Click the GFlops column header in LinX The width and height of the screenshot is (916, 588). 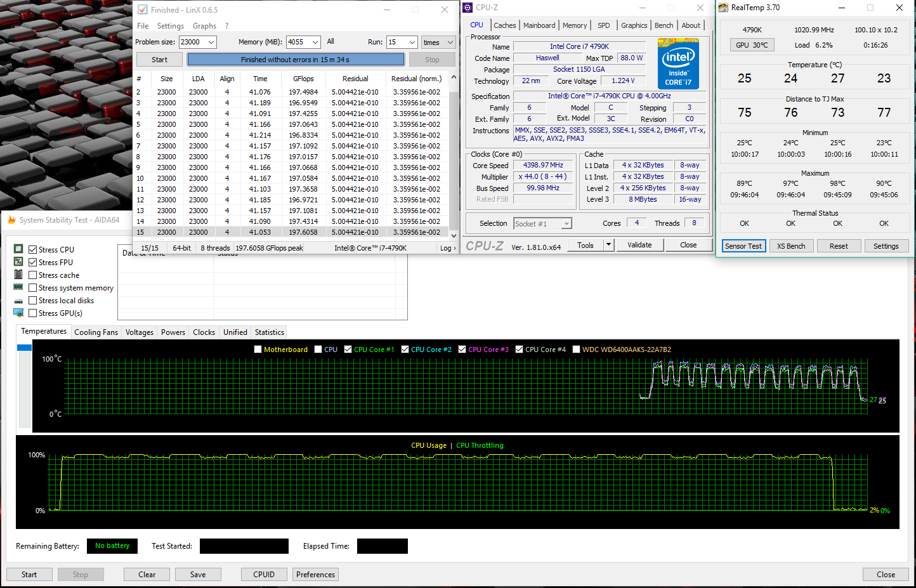303,79
